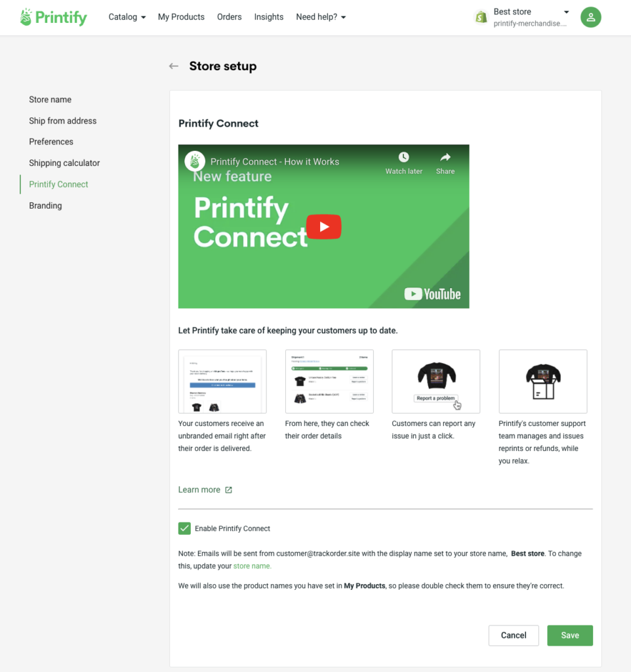Expand the Need help? dropdown
The height and width of the screenshot is (672, 631).
[321, 17]
